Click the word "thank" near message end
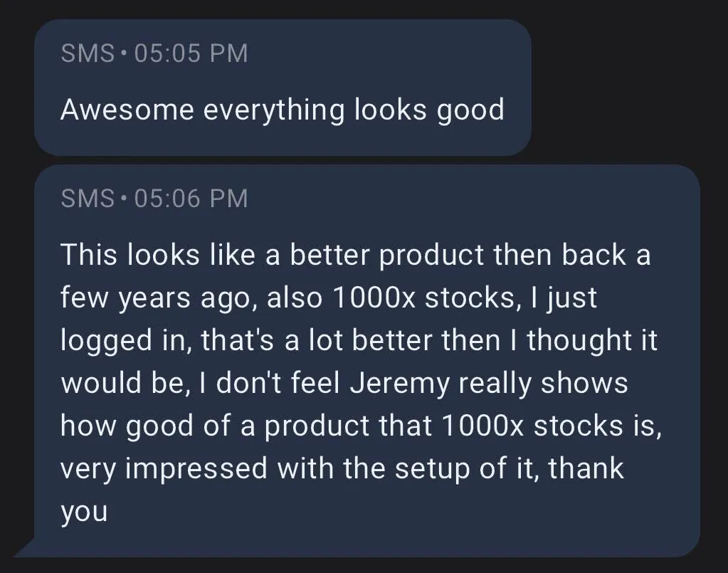 (586, 468)
